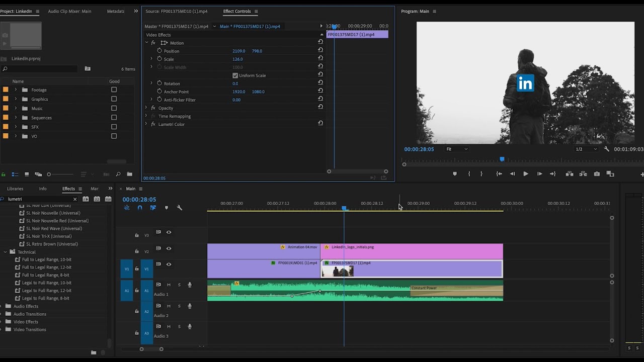Open the 1/2 playback resolution dropdown
Image resolution: width=644 pixels, height=362 pixels.
tap(586, 149)
